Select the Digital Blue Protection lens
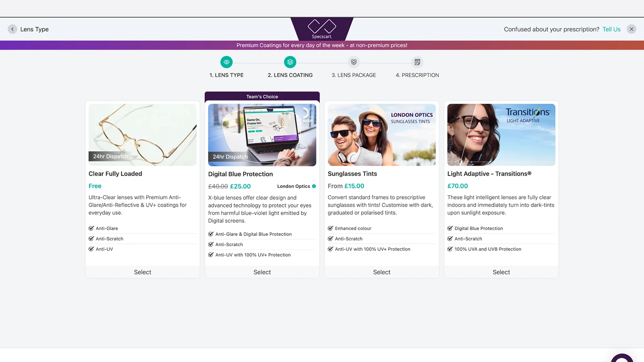Viewport: 644px width, 362px height. 262,272
